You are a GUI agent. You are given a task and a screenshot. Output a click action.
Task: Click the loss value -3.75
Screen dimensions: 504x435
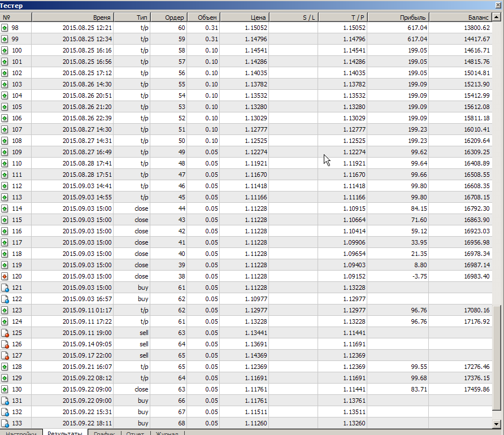pyautogui.click(x=419, y=277)
